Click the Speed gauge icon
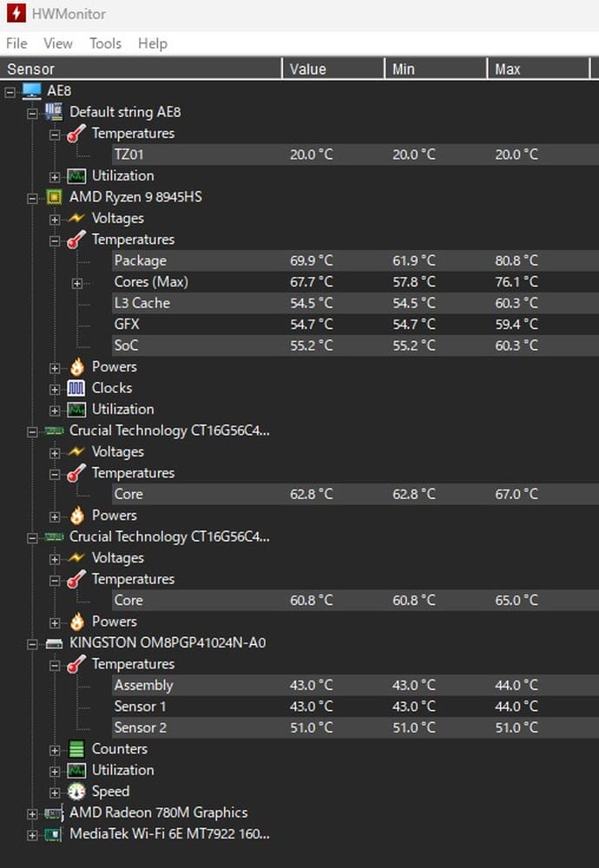The image size is (599, 868). click(x=76, y=792)
